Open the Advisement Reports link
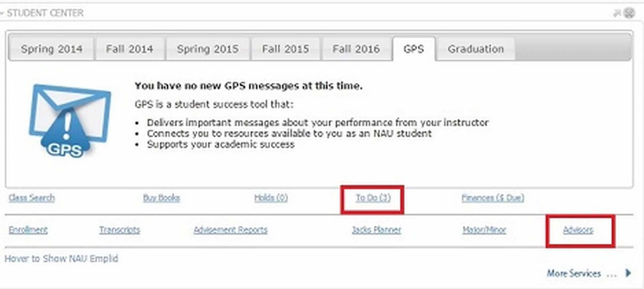The width and height of the screenshot is (644, 289). (230, 230)
